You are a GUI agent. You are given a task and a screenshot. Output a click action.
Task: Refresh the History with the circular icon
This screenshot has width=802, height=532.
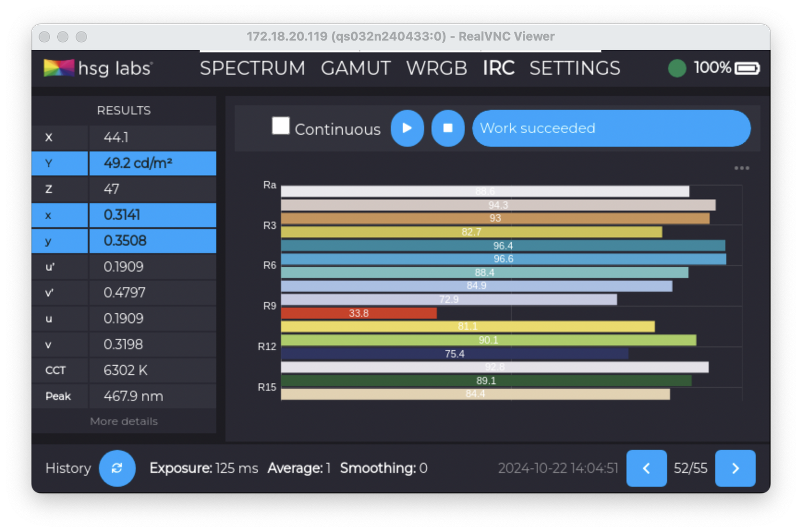117,468
